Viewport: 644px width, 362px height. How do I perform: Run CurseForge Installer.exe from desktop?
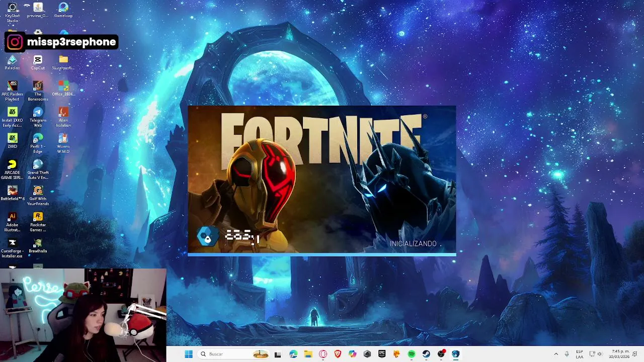12,248
